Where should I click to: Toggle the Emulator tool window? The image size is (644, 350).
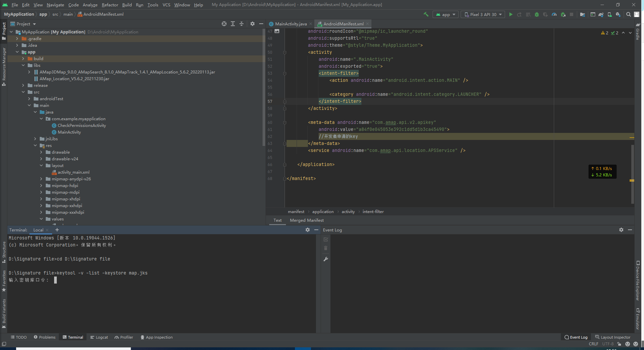pyautogui.click(x=638, y=319)
